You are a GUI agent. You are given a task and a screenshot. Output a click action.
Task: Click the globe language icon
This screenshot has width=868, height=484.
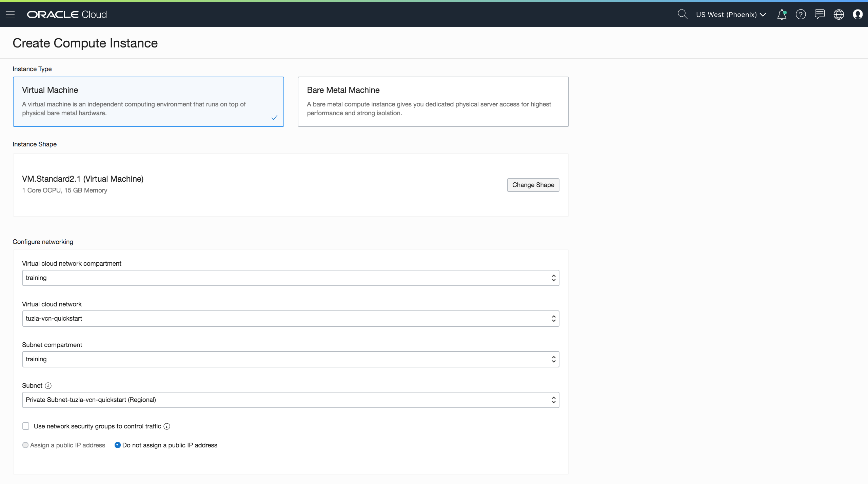click(x=839, y=14)
